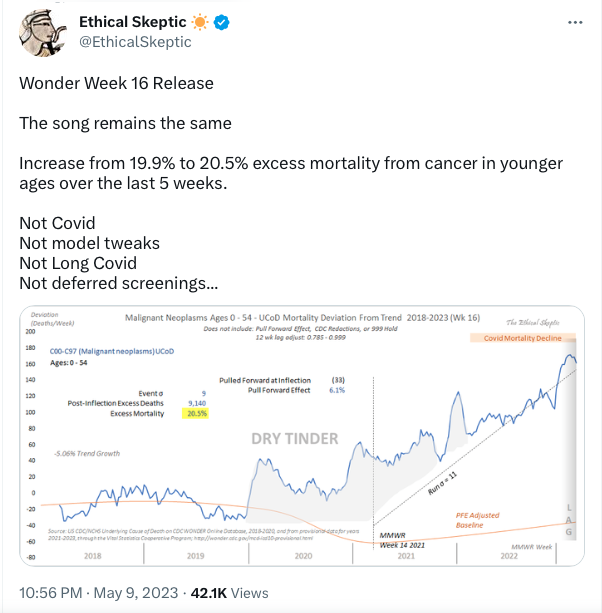This screenshot has height=613, width=602.
Task: Click the blue verified checkmark badge
Action: [222, 22]
